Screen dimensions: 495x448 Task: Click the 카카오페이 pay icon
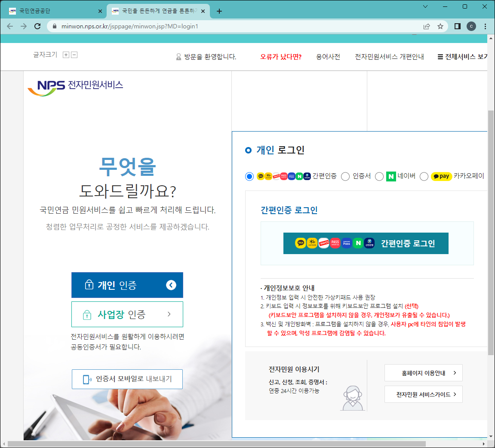441,176
